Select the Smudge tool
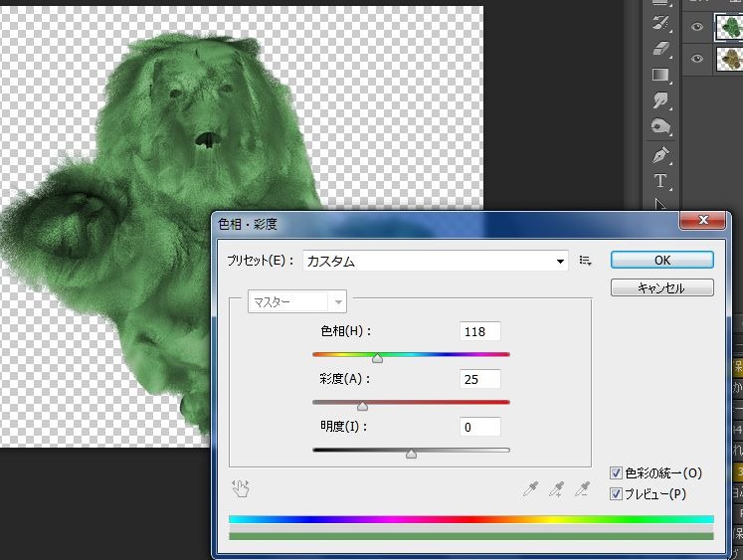 coord(659,100)
